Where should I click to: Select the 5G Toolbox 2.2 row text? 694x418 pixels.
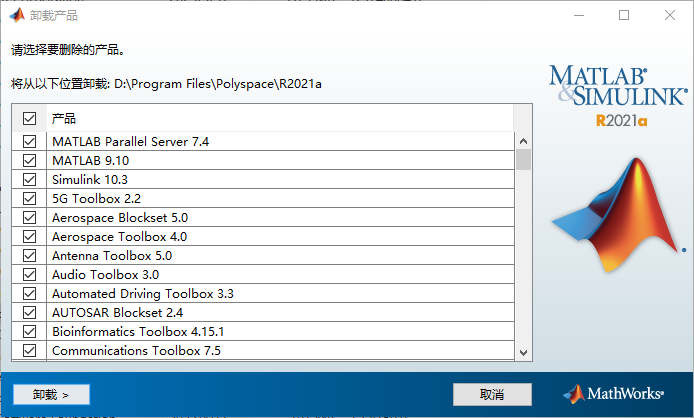point(96,198)
